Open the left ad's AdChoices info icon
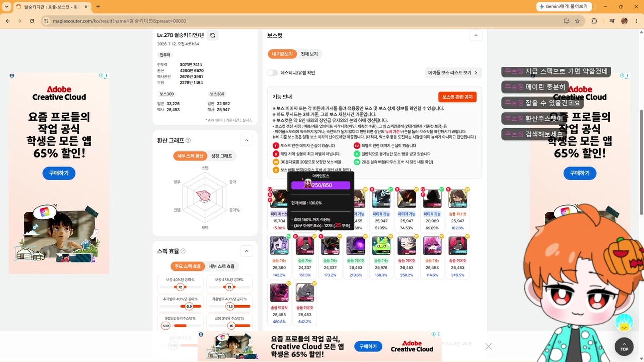This screenshot has height=362, width=644. [x=101, y=76]
